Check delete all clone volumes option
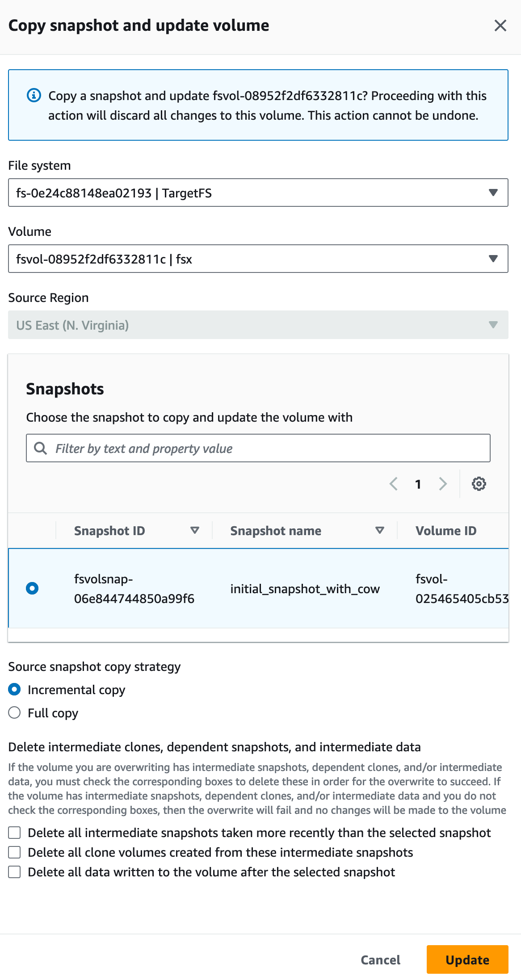 pos(14,852)
